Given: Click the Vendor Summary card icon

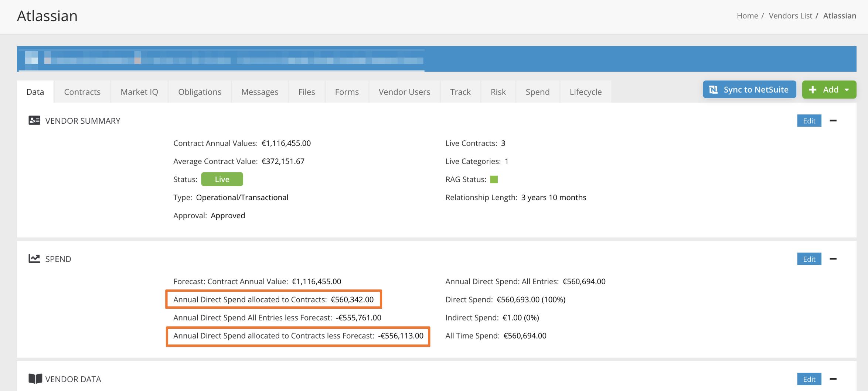Looking at the screenshot, I should tap(34, 120).
